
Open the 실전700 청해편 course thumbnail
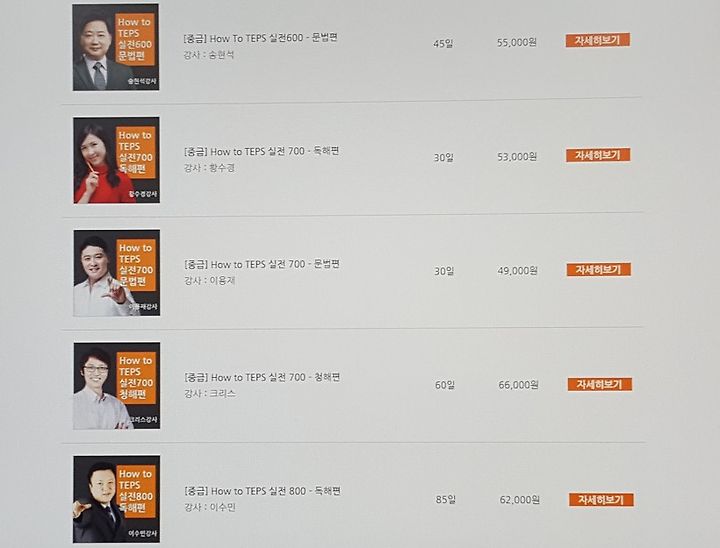117,386
